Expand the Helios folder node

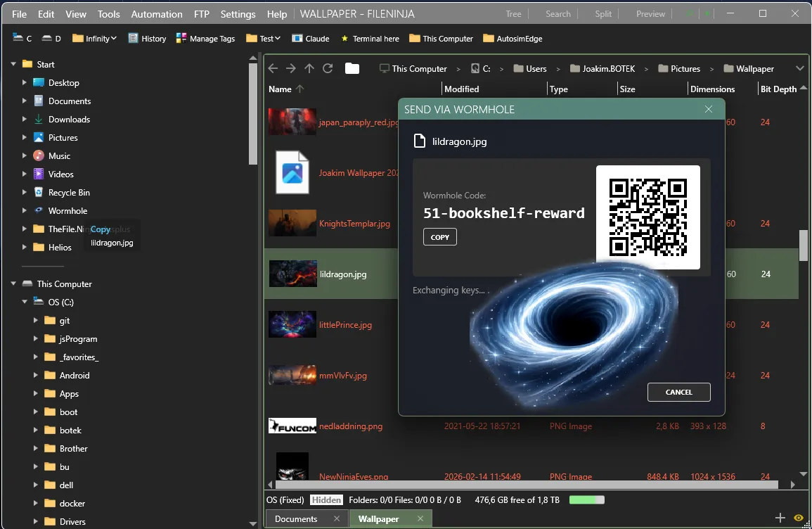(x=25, y=247)
